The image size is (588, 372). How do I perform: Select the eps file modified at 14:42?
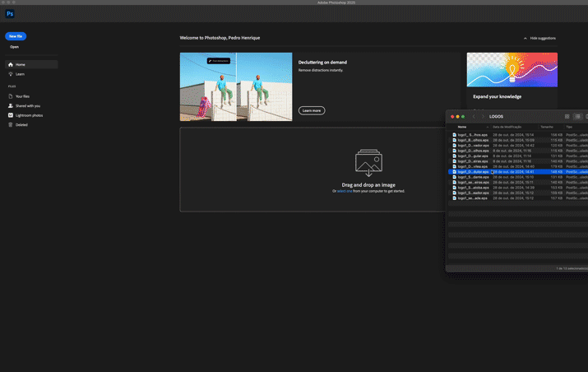(518, 146)
